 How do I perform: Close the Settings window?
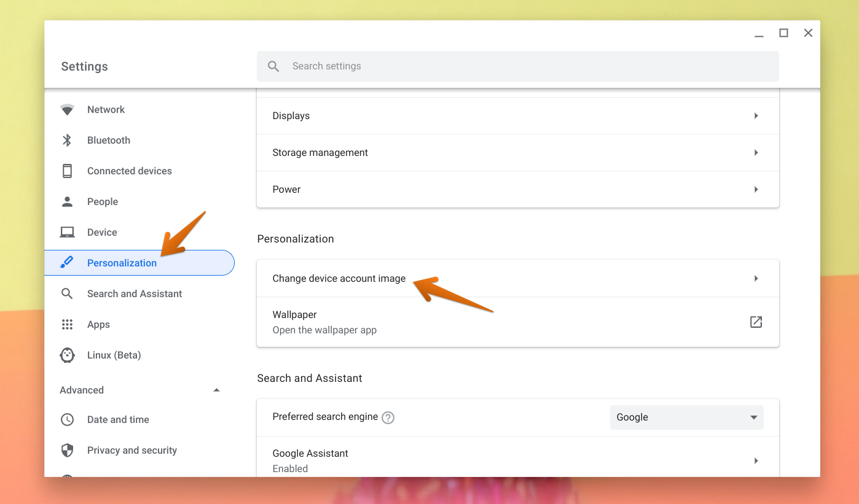(808, 33)
